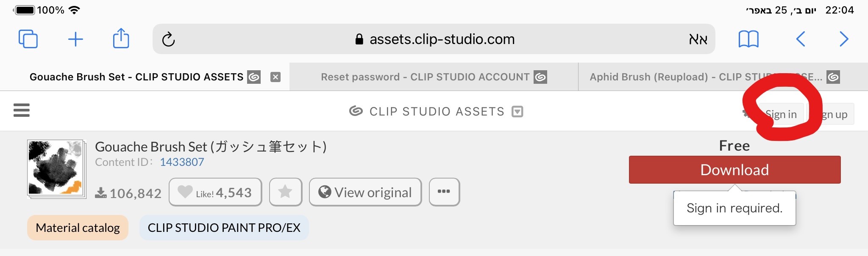The image size is (868, 256).
Task: Reload the page
Action: point(168,39)
